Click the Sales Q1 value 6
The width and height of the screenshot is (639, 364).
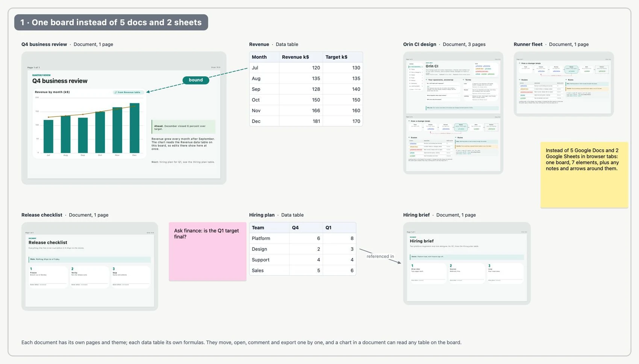point(339,270)
